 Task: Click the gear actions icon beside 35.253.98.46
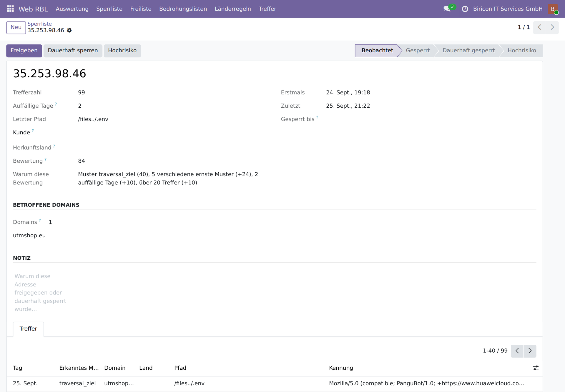tap(69, 30)
